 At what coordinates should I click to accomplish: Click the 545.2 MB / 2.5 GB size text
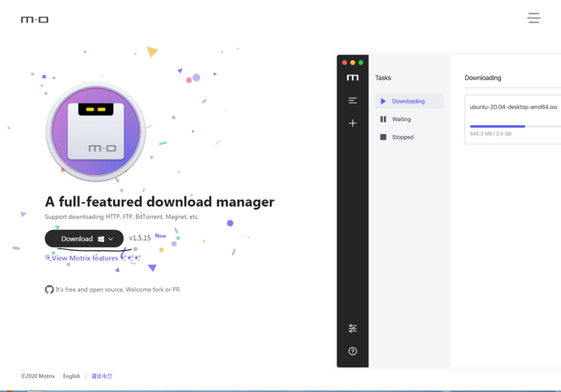coord(490,134)
